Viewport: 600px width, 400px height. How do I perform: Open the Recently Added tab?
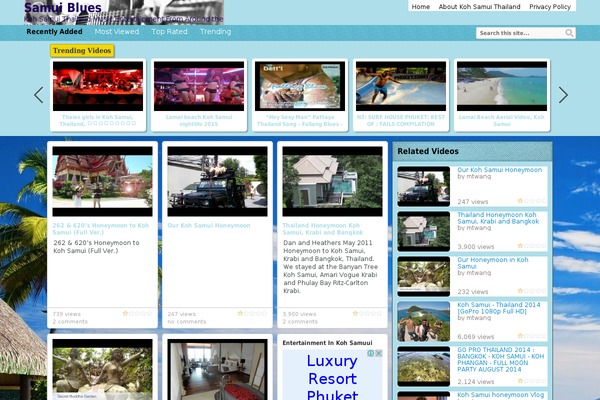[54, 32]
